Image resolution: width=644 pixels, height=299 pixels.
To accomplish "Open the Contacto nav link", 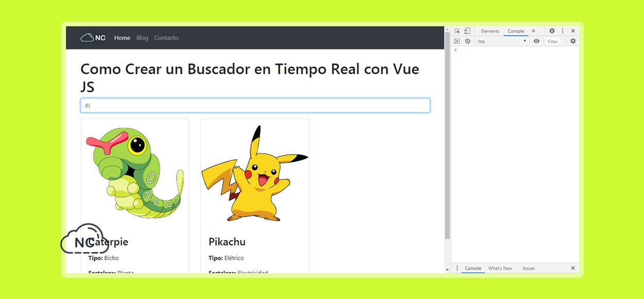I will (166, 38).
